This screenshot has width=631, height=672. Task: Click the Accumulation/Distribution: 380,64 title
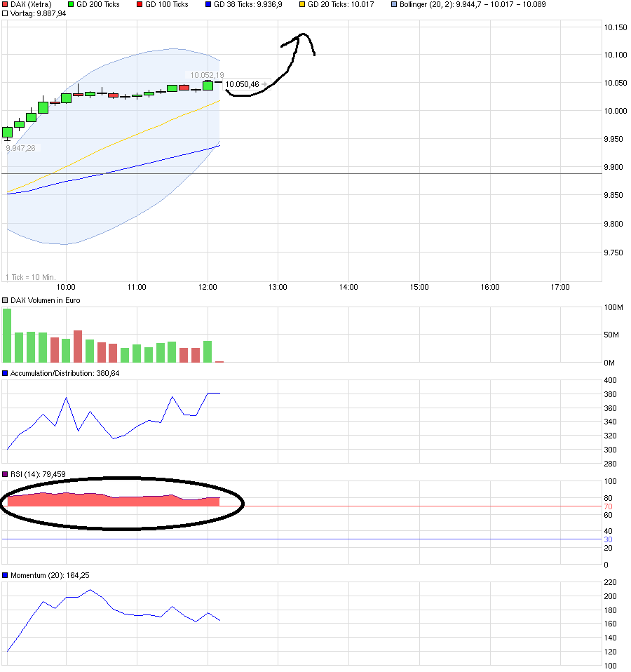[65, 373]
